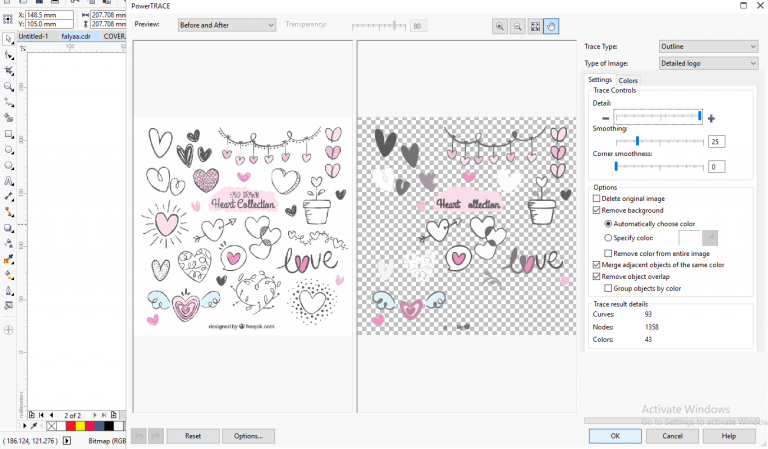Click the palette eyedropper icon
768x449 pixels.
[x=34, y=426]
